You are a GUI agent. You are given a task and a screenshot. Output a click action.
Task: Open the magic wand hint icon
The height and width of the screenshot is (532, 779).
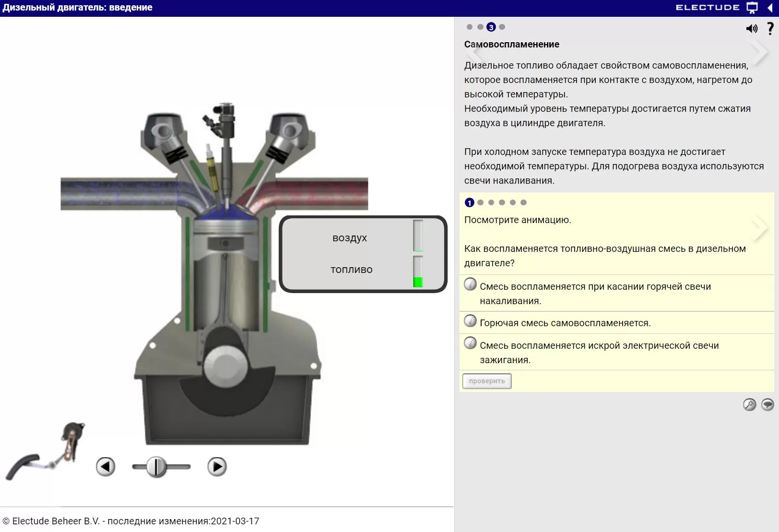point(749,404)
